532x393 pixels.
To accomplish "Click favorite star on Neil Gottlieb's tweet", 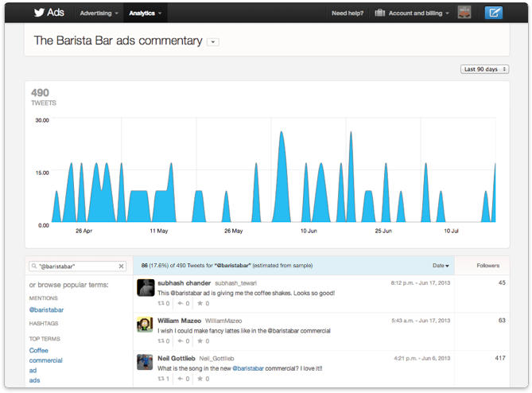I will click(199, 379).
